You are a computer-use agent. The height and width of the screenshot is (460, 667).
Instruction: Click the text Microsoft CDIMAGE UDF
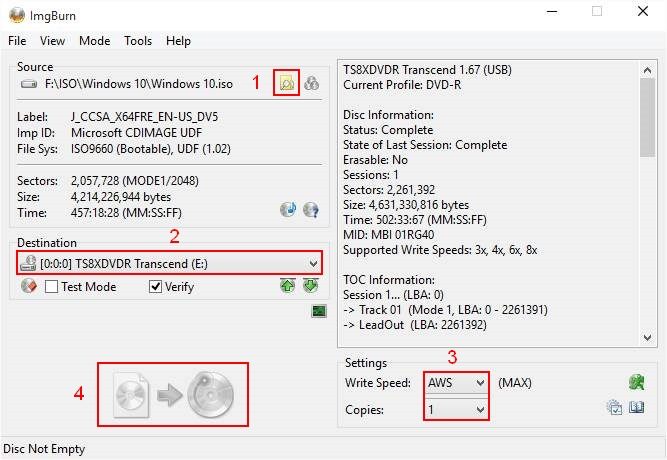pos(137,133)
